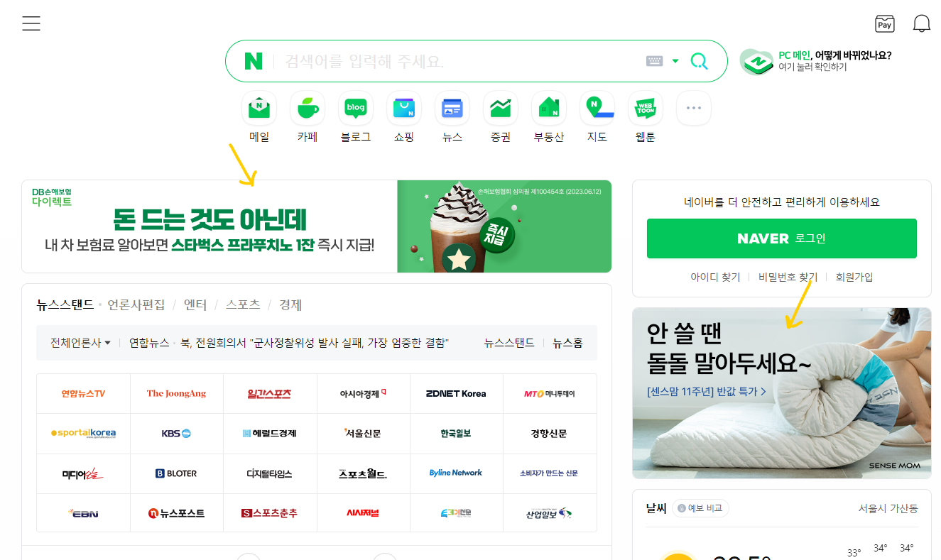The image size is (941, 560).
Task: Open the KBS news publisher tile
Action: click(176, 433)
